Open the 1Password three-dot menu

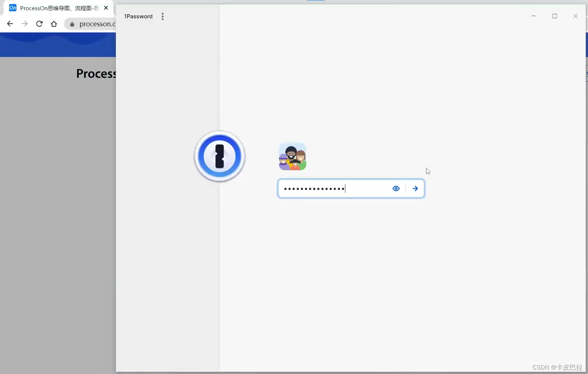click(163, 16)
